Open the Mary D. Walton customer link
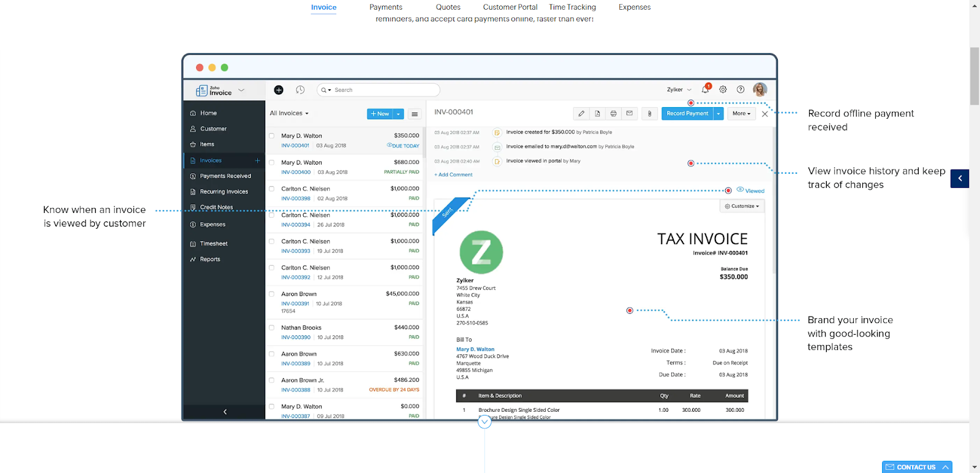Viewport: 980px width, 473px height. [x=475, y=349]
